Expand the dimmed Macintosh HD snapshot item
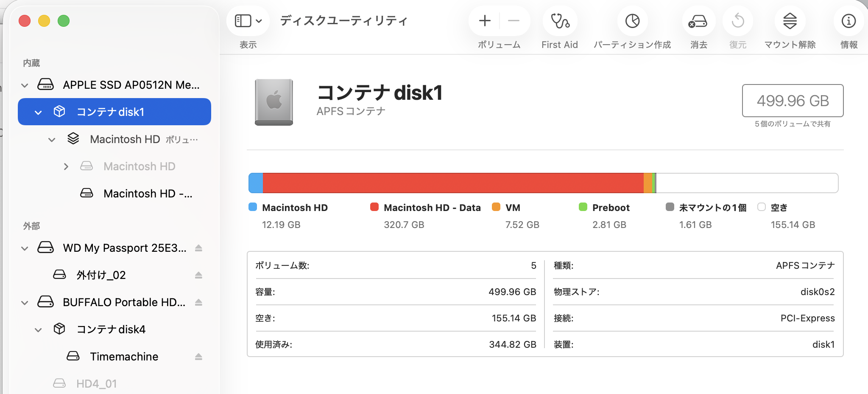Viewport: 868px width, 394px height. (66, 167)
